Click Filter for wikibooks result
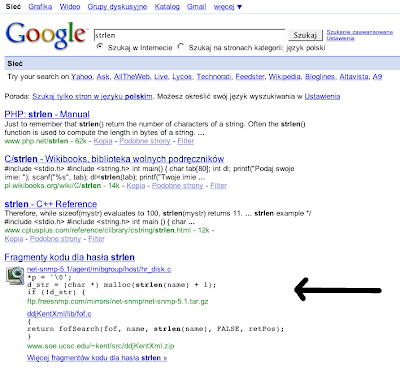The image size is (400, 371). click(x=219, y=186)
